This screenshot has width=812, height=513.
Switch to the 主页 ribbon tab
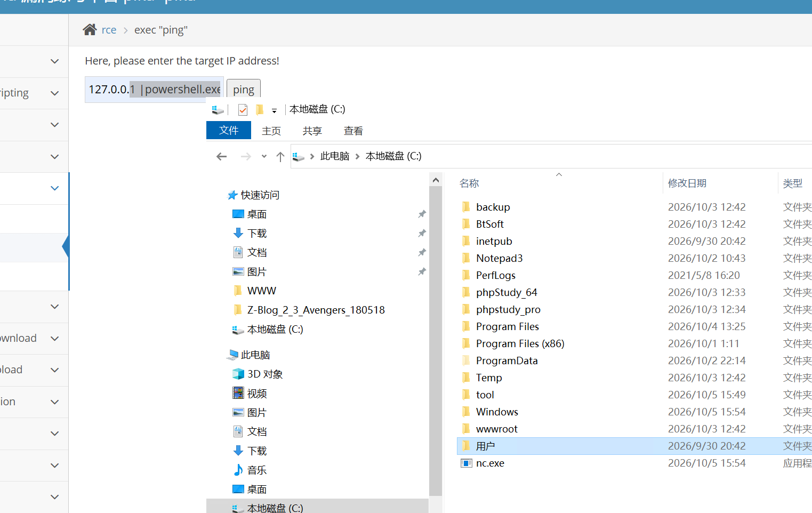point(271,131)
